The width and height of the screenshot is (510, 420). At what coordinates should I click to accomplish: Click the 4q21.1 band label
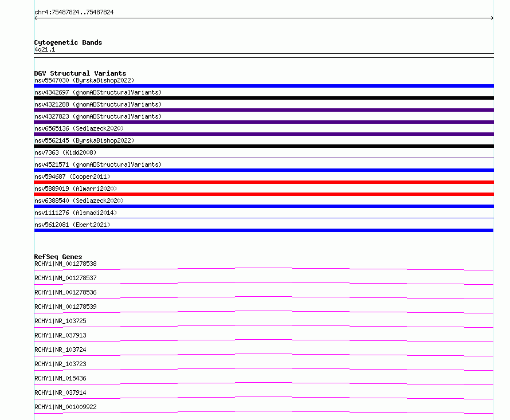coord(45,49)
